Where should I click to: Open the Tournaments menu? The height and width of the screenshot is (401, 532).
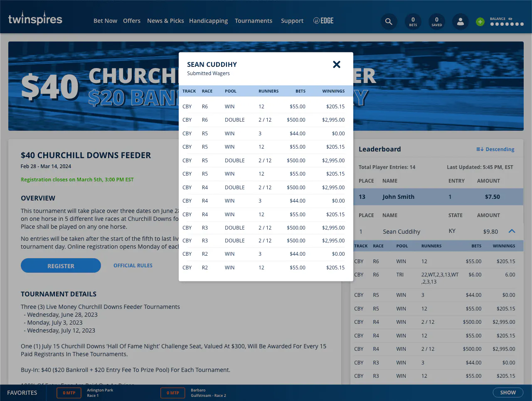254,21
